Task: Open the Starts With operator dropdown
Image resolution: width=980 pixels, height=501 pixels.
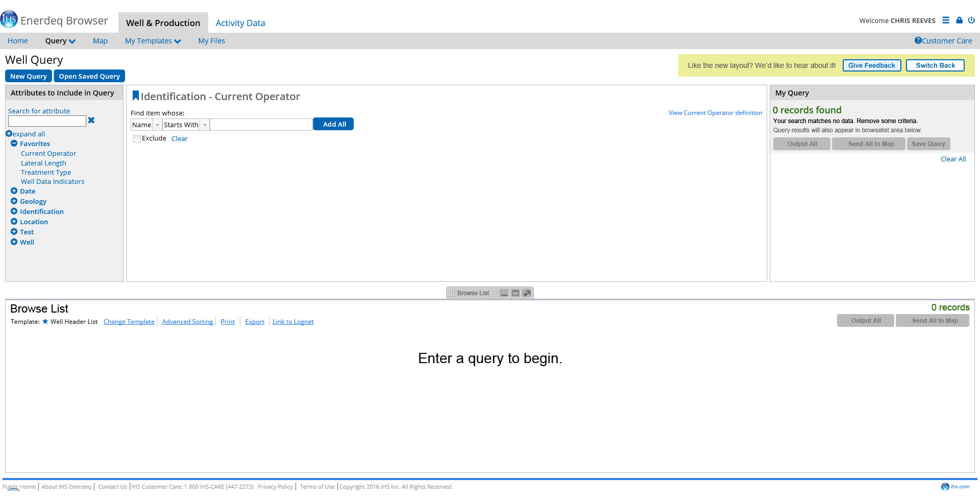Action: [205, 125]
